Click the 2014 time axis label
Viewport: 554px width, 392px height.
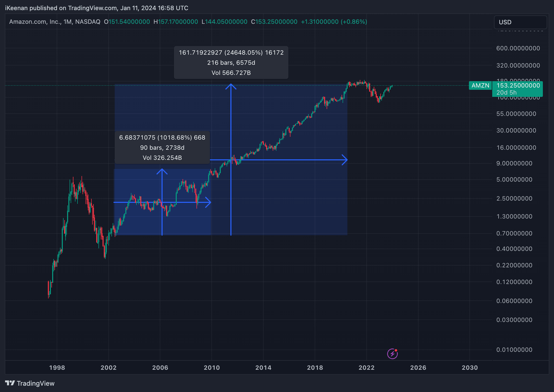click(x=263, y=368)
